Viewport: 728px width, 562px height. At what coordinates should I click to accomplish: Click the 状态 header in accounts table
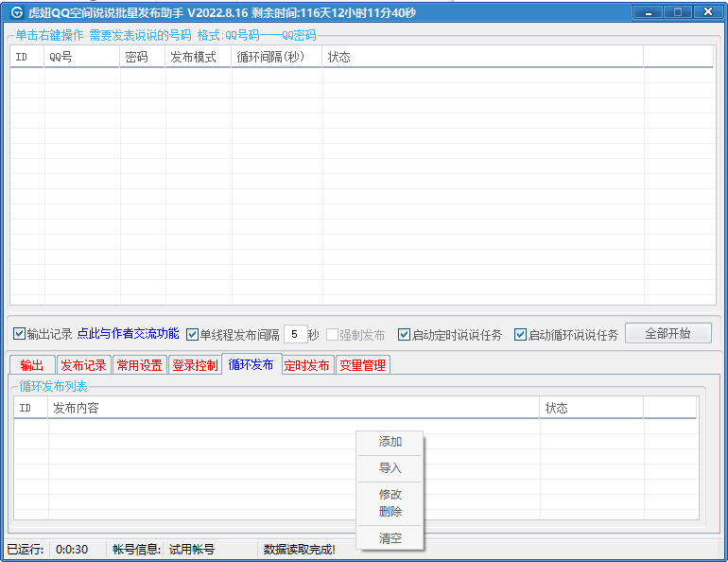click(x=483, y=57)
